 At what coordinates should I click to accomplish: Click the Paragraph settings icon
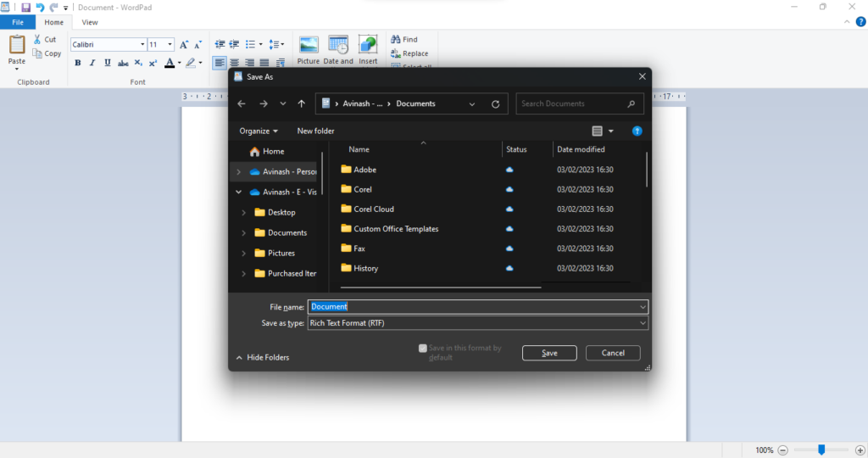coord(280,63)
